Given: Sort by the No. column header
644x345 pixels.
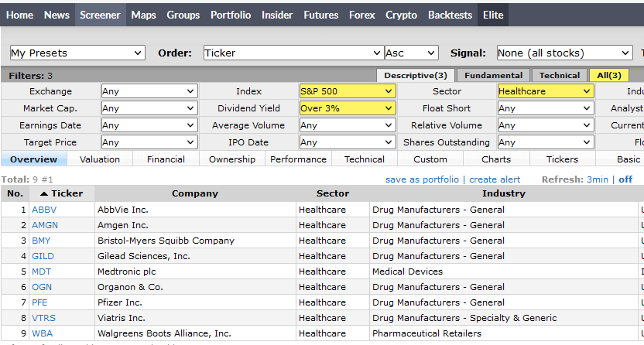Looking at the screenshot, I should point(15,193).
